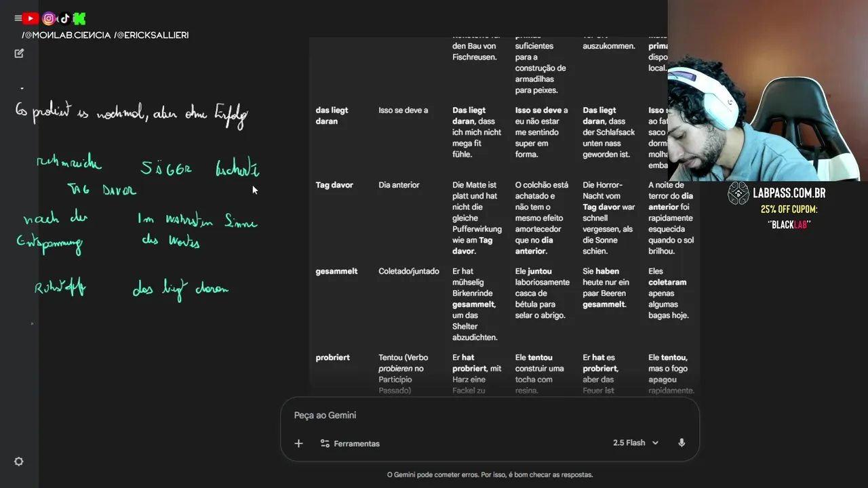This screenshot has width=868, height=488.
Task: Expand the 2.5 Flash model selector
Action: pyautogui.click(x=635, y=443)
